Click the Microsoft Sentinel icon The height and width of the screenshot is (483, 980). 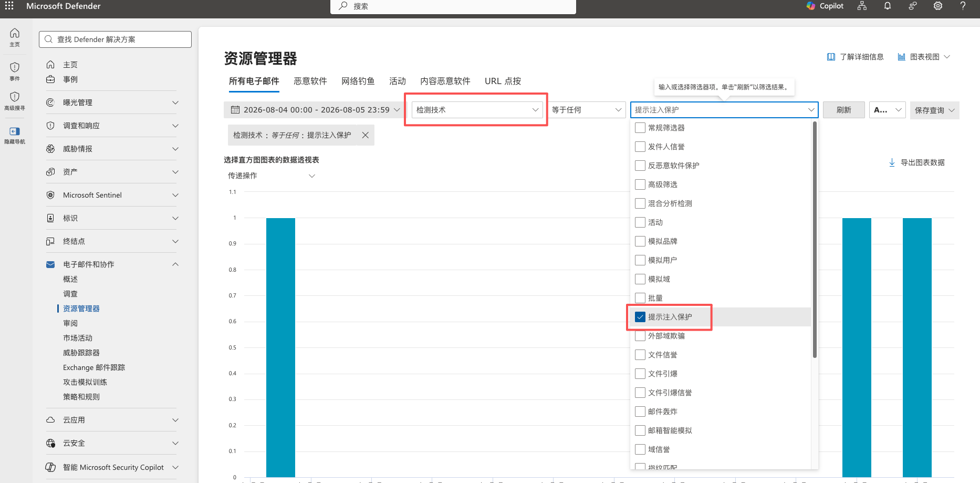point(50,195)
